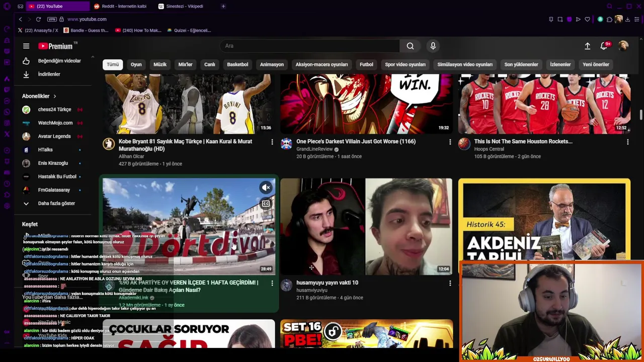Open options for husamyuyu yayın vakti video

click(450, 284)
